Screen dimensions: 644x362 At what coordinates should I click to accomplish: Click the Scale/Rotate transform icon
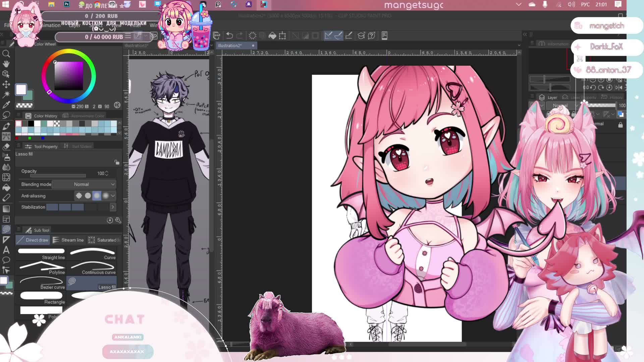pyautogui.click(x=282, y=36)
